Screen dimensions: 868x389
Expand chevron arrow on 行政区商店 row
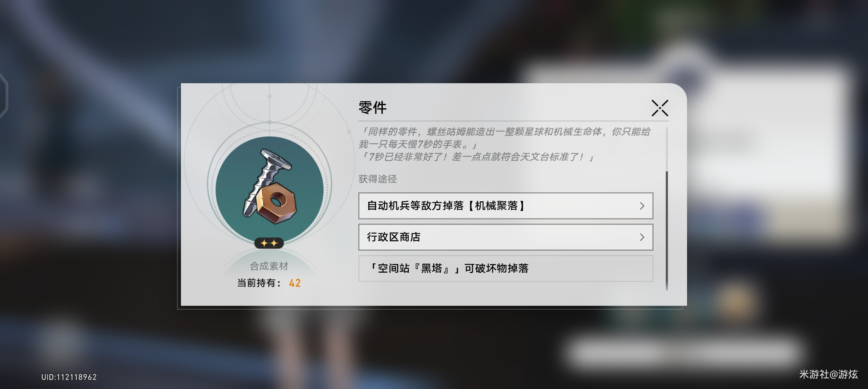tap(642, 237)
